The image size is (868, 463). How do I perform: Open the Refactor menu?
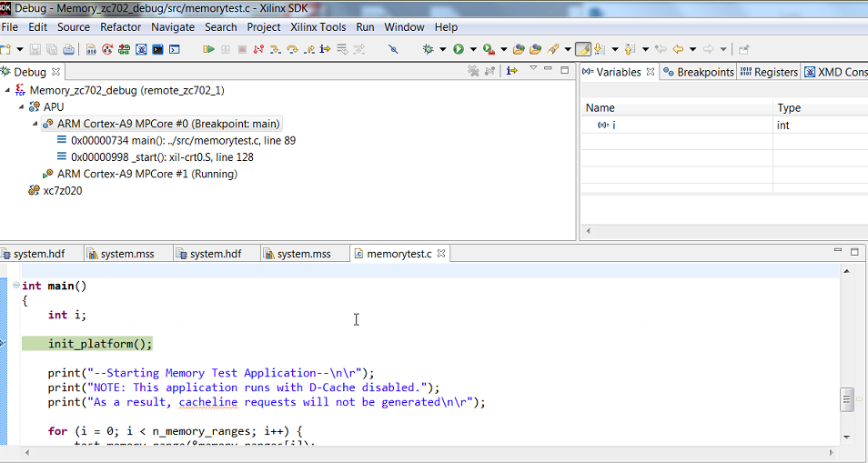click(x=120, y=27)
